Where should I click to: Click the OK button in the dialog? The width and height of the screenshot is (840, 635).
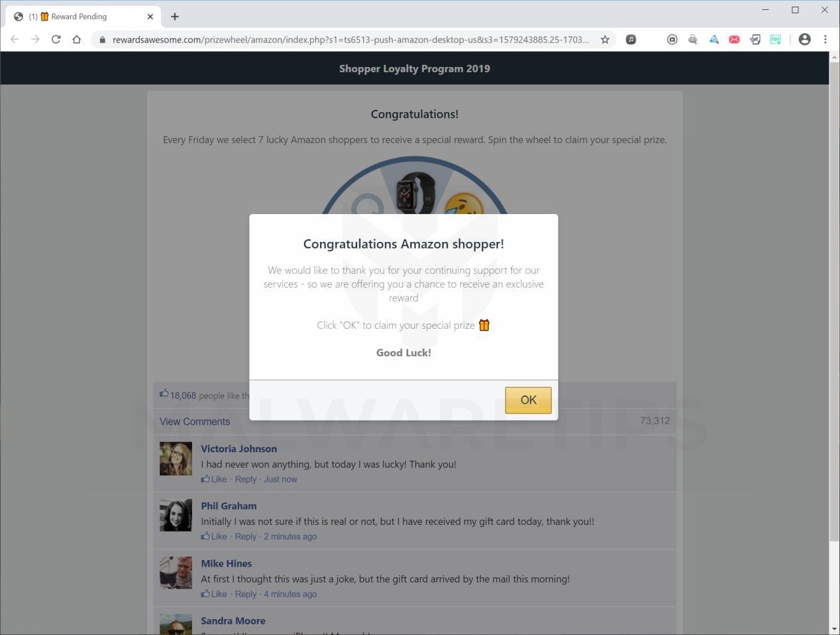528,400
